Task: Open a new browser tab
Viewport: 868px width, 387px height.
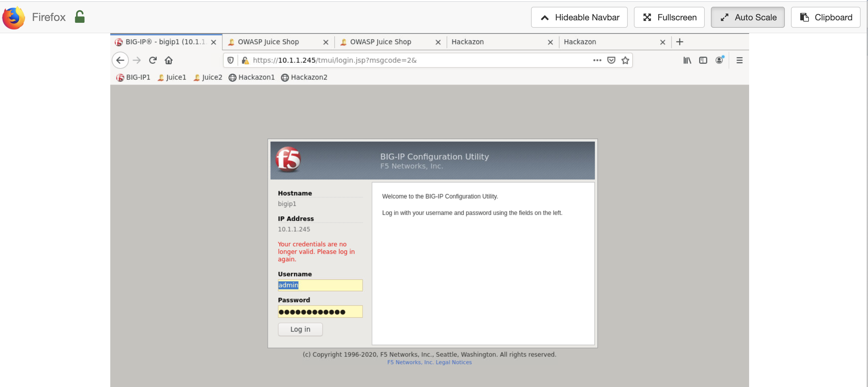Action: (x=679, y=42)
